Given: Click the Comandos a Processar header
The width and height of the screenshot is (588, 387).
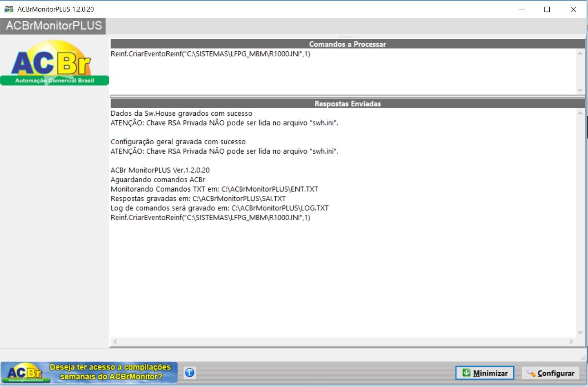Looking at the screenshot, I should (x=347, y=44).
